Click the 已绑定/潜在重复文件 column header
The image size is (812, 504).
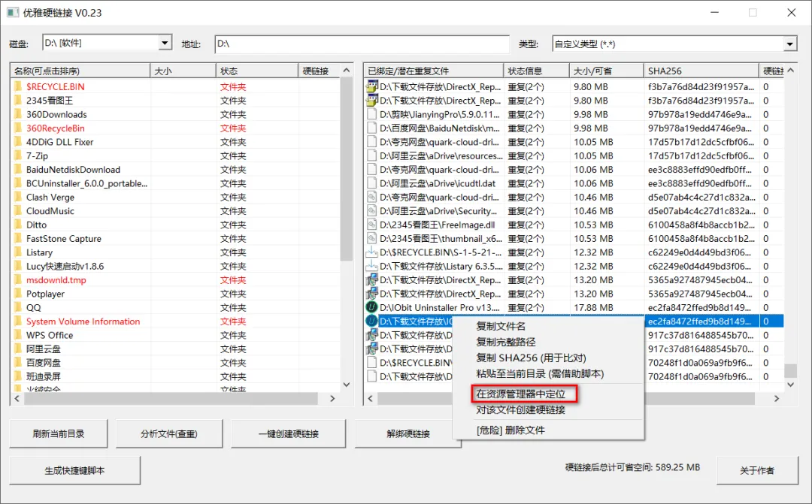(434, 71)
